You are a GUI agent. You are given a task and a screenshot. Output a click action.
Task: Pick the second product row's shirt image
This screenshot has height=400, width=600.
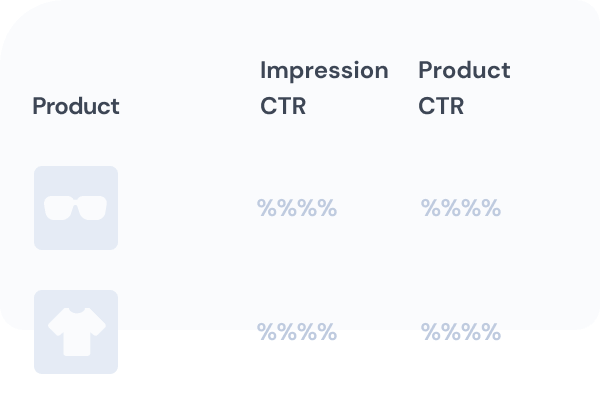pos(76,332)
